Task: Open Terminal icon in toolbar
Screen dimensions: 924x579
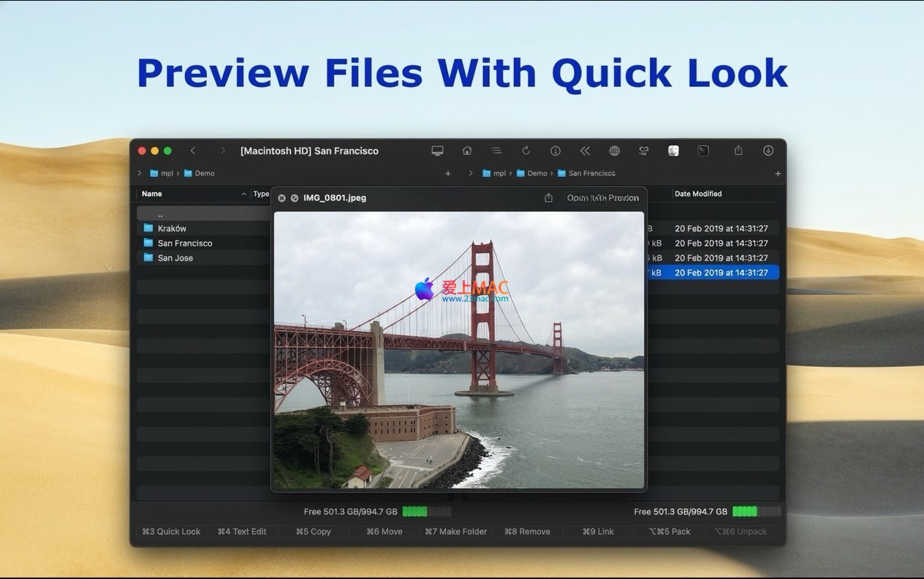Action: click(x=703, y=151)
